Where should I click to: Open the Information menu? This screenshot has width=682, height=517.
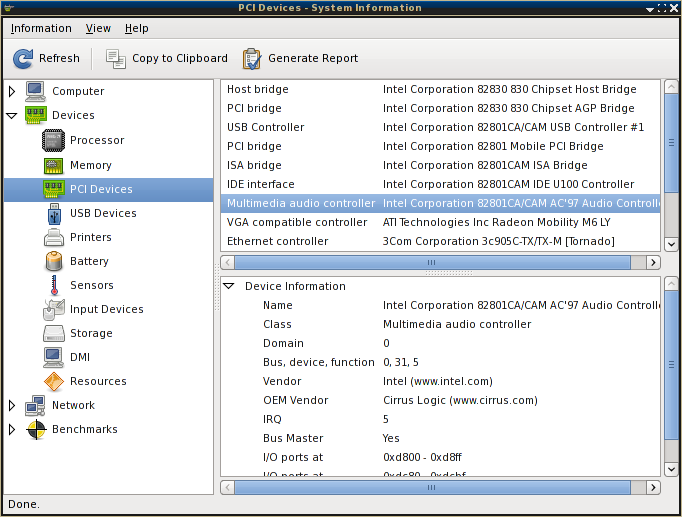click(x=41, y=28)
